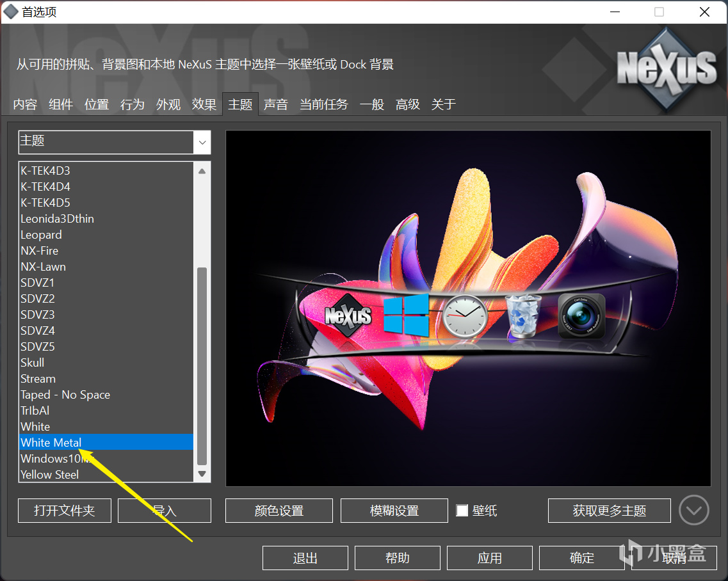This screenshot has width=728, height=581.
Task: Apply changes with 应用 button
Action: [x=489, y=558]
